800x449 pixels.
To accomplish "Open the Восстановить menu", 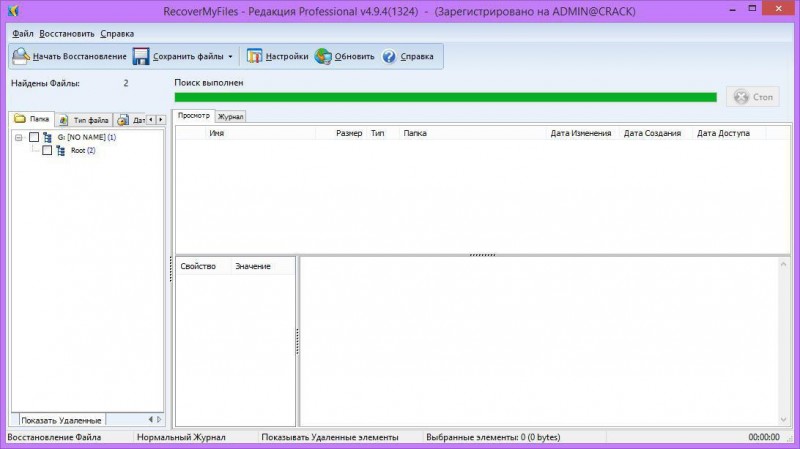I will pyautogui.click(x=67, y=34).
